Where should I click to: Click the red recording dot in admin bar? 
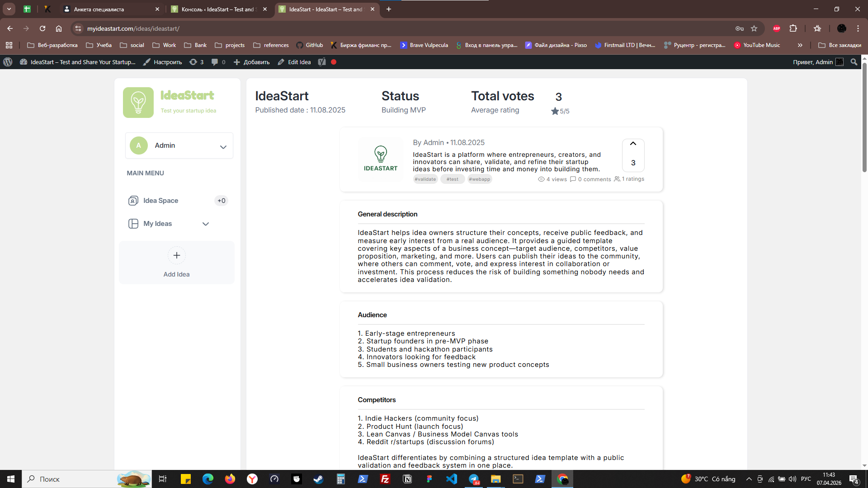coord(334,62)
